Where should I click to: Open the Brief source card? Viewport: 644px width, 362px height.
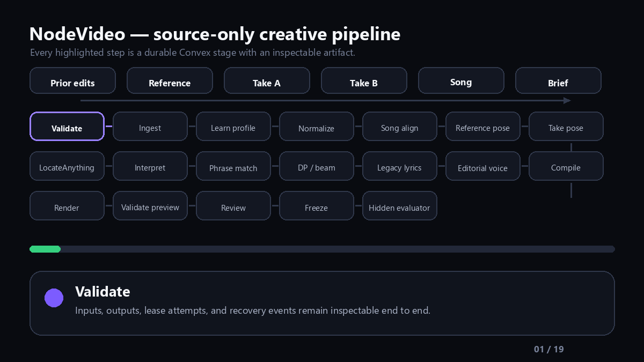pyautogui.click(x=558, y=80)
